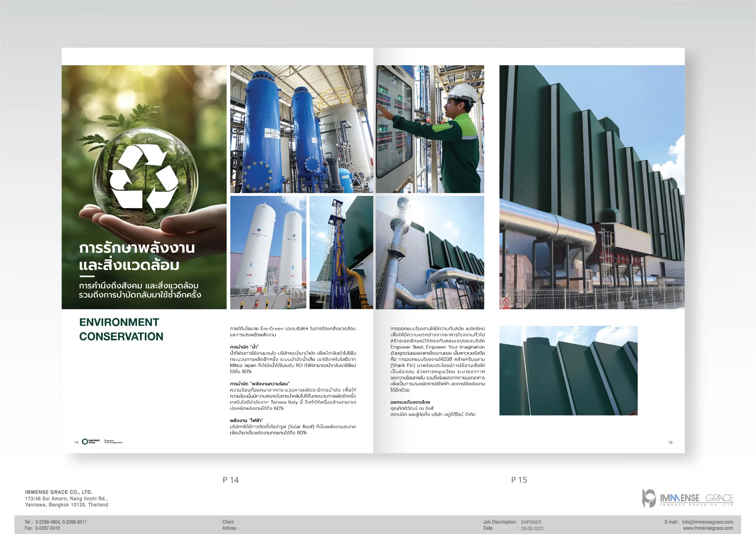Image resolution: width=756 pixels, height=534 pixels.
Task: Click the Empower Your Imagination tagline mark
Action: pyautogui.click(x=113, y=442)
